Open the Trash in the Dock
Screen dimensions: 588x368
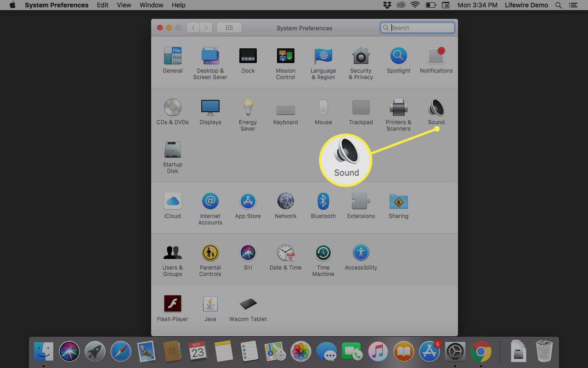click(544, 352)
